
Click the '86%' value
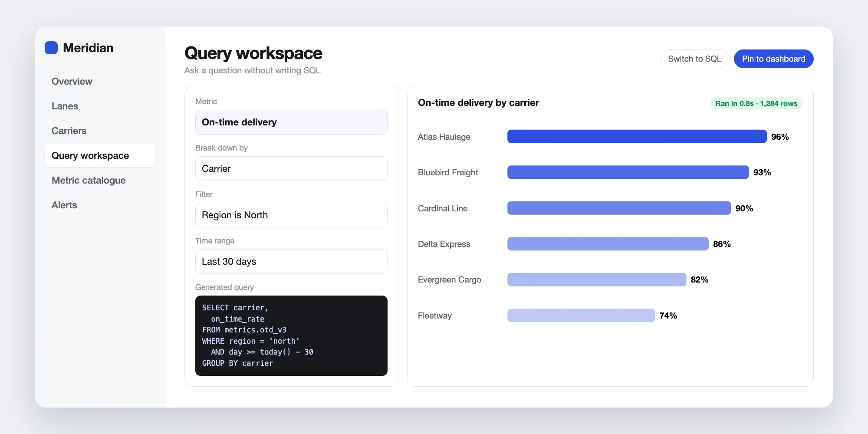[722, 244]
